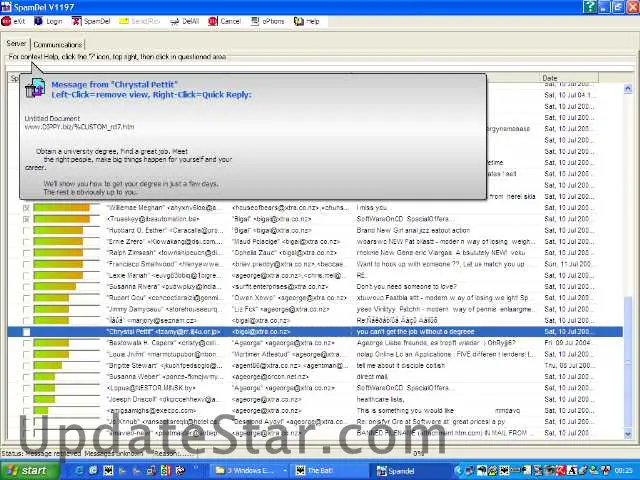Check the Chrystal Pettit message checkbox
The image size is (640, 480).
(27, 332)
